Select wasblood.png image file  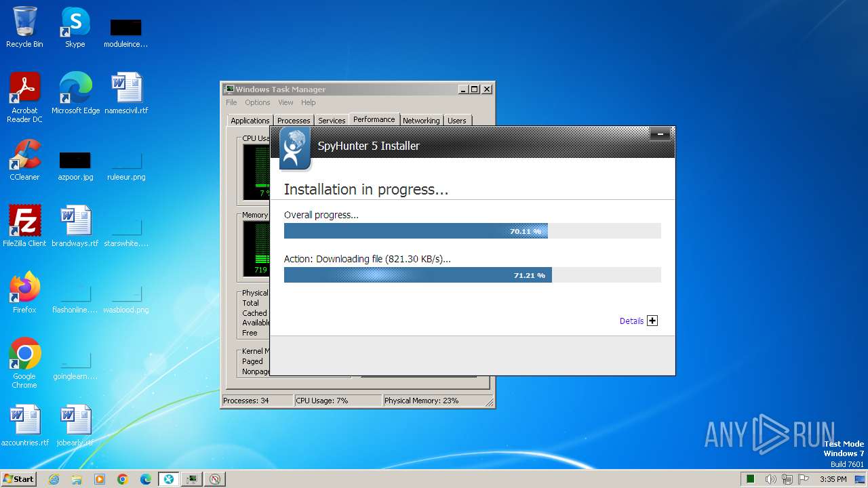click(126, 299)
